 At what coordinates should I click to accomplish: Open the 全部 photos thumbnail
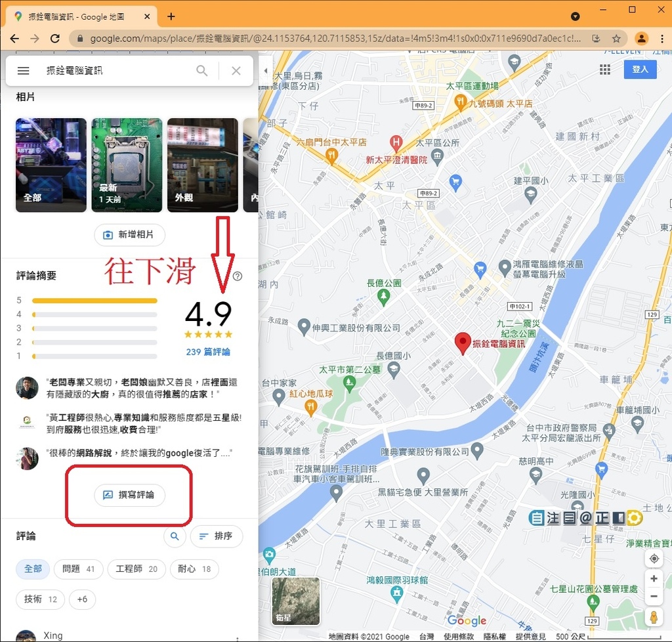point(51,165)
